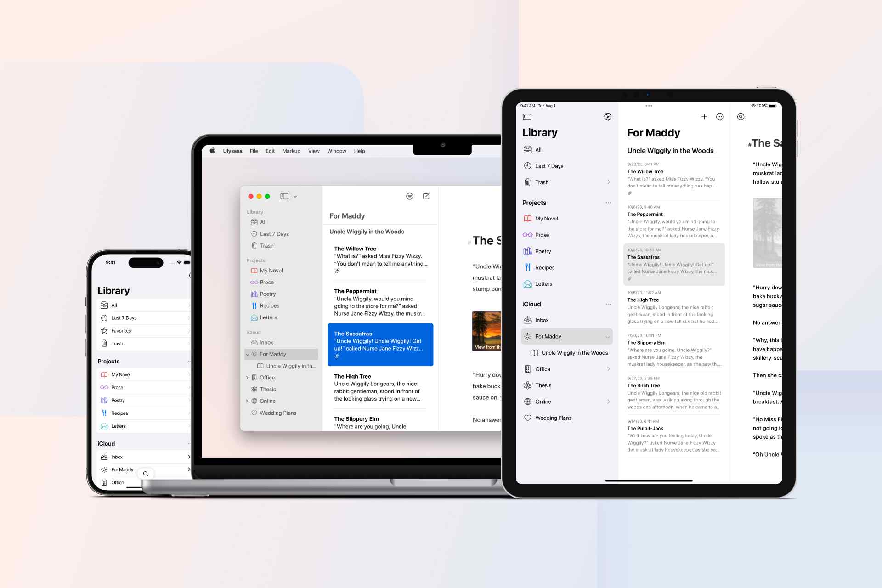Open the Markup menu in Mac menu bar
The image size is (882, 588).
291,150
